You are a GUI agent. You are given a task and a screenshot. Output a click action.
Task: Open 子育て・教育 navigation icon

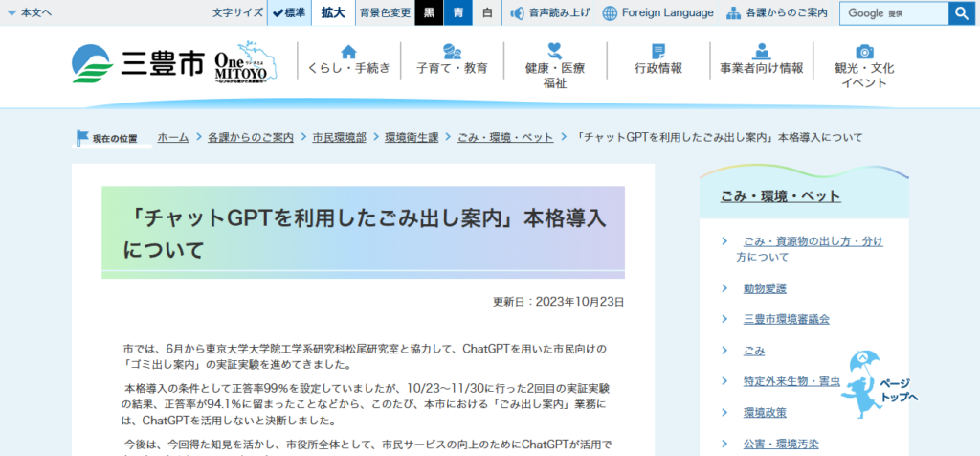click(452, 52)
